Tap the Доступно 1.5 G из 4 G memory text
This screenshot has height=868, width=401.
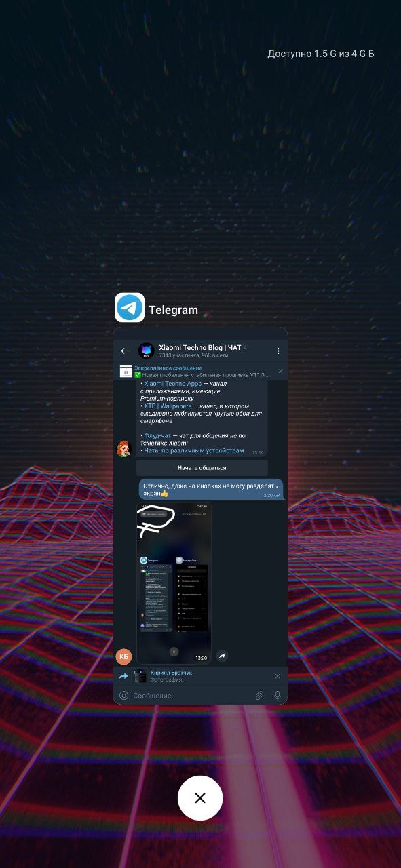coord(321,54)
